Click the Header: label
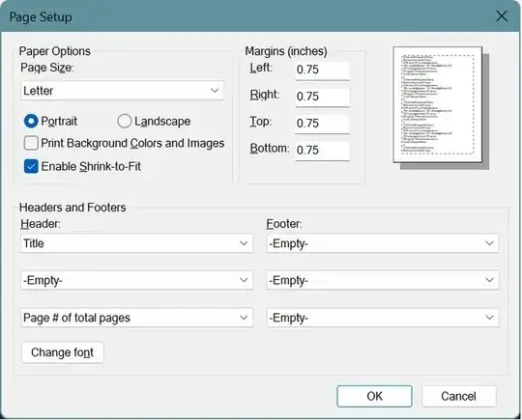The image size is (522, 420). [x=41, y=224]
